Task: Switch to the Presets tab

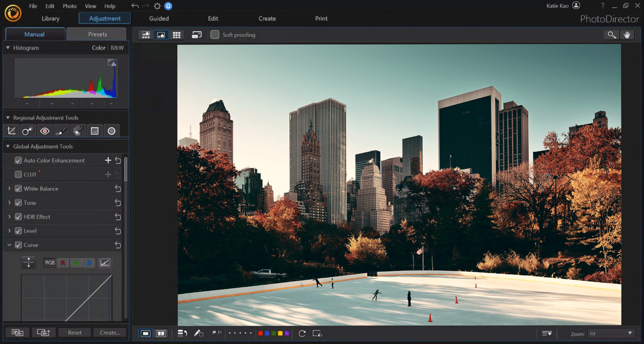Action: pyautogui.click(x=97, y=34)
